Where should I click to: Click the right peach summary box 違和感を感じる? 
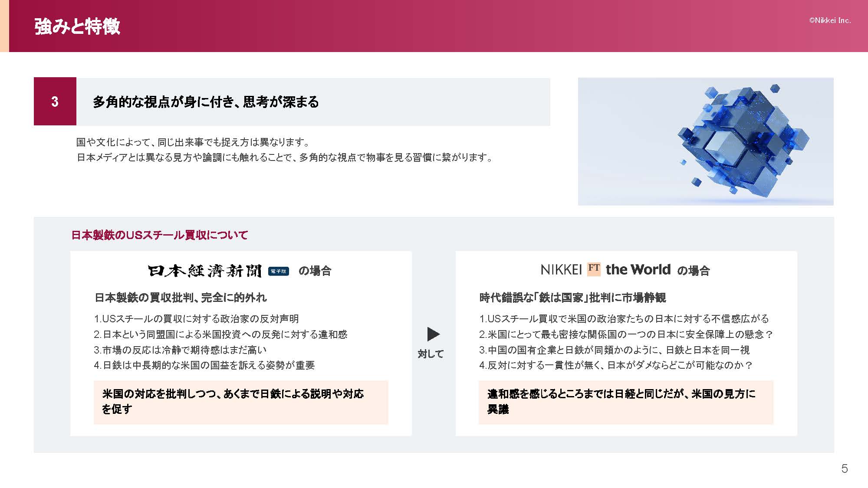[625, 402]
